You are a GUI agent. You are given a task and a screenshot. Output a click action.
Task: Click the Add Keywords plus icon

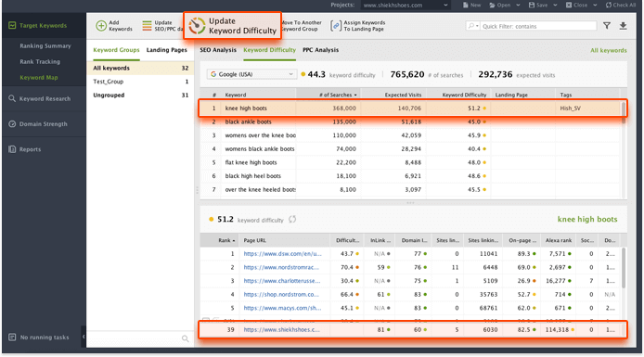(101, 26)
